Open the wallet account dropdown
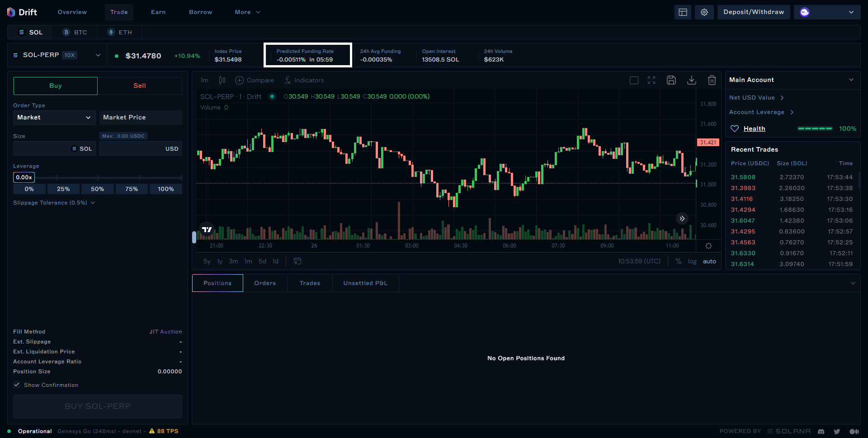 827,12
